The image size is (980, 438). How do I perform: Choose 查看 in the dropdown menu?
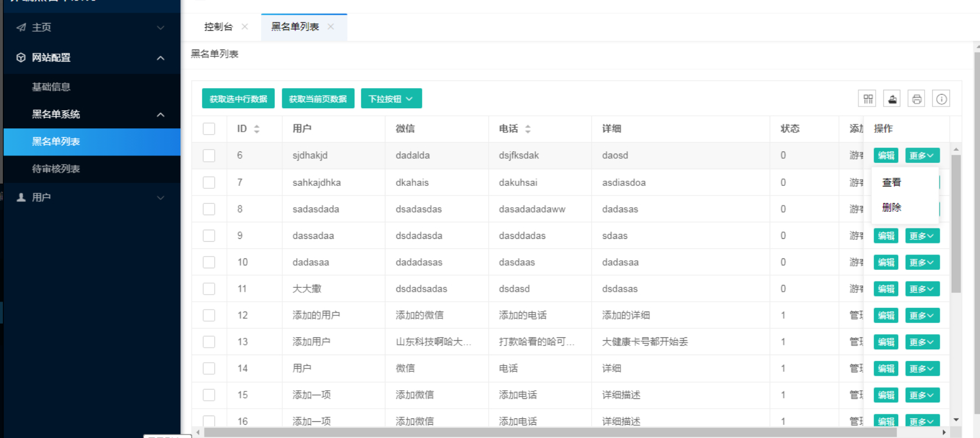pyautogui.click(x=892, y=182)
